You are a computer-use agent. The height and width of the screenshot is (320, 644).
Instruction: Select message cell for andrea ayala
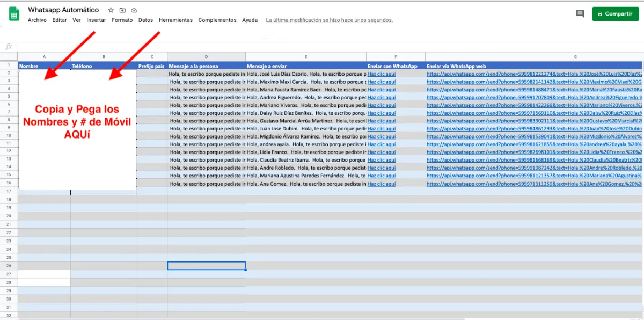click(x=306, y=144)
